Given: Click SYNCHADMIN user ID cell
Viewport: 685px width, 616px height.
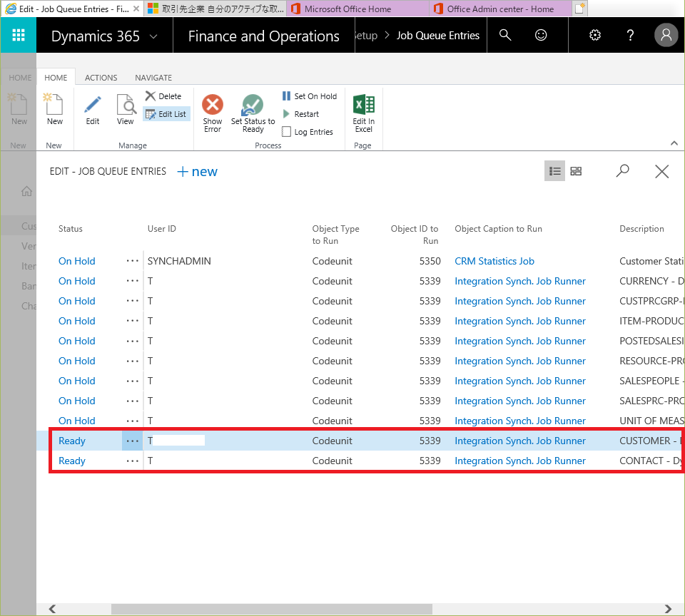Looking at the screenshot, I should 179,261.
